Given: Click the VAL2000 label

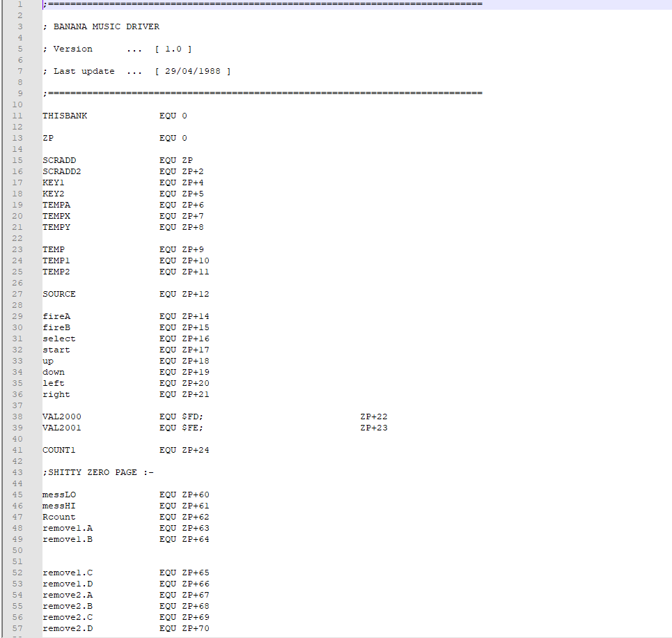Looking at the screenshot, I should [x=62, y=417].
